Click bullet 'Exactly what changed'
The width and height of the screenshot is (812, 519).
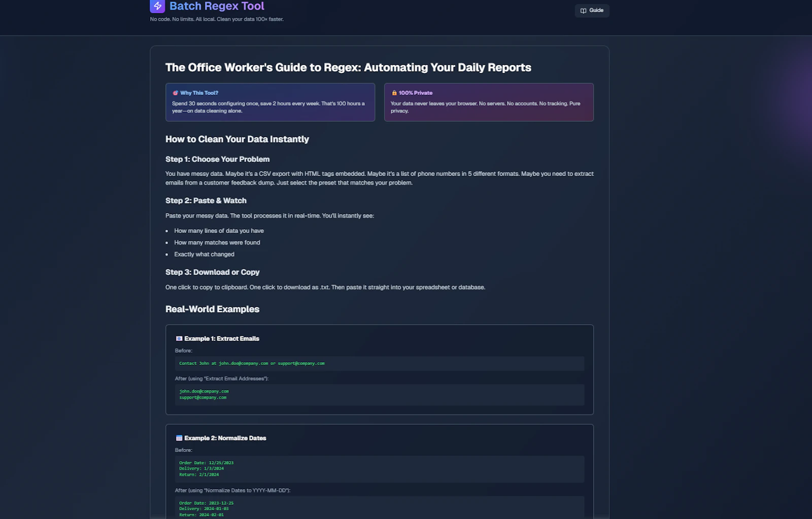pyautogui.click(x=204, y=254)
